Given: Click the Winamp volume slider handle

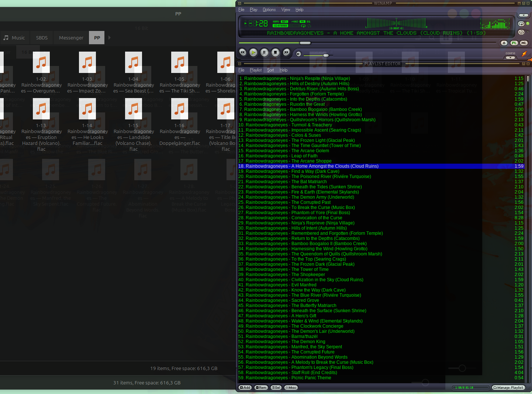Looking at the screenshot, I should coord(326,55).
